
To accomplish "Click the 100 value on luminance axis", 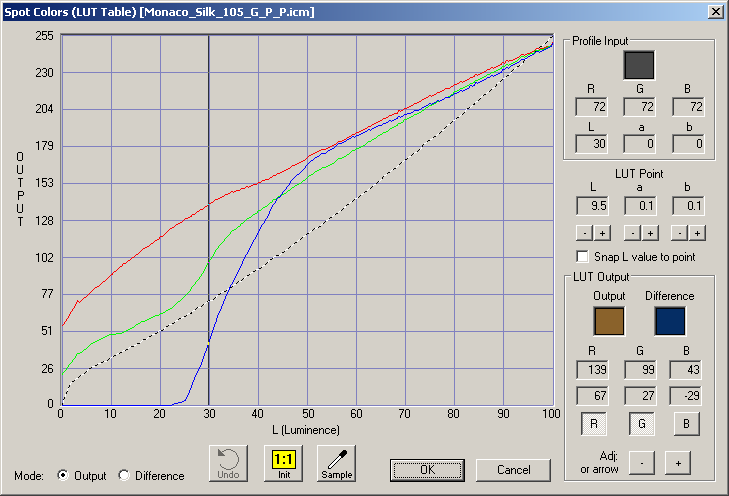I will 551,414.
